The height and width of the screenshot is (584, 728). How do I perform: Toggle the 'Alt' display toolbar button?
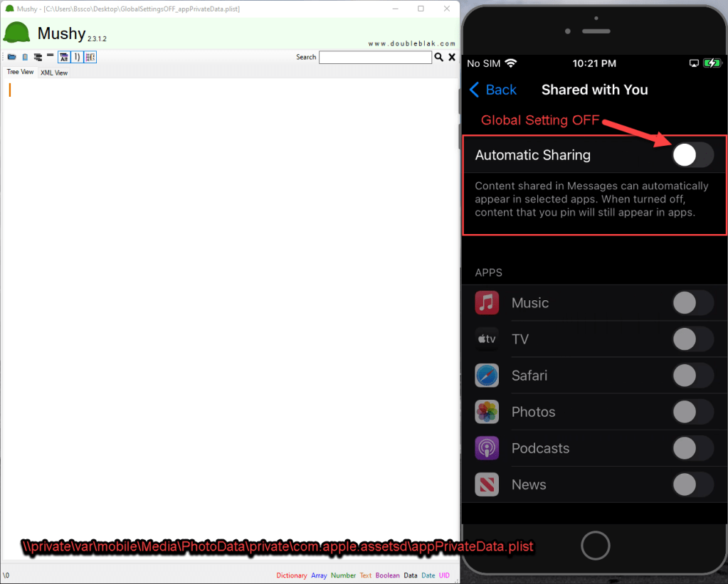coord(63,57)
